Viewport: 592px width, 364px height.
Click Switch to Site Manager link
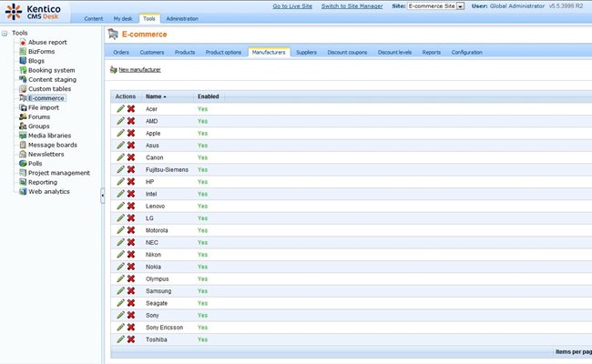point(352,6)
